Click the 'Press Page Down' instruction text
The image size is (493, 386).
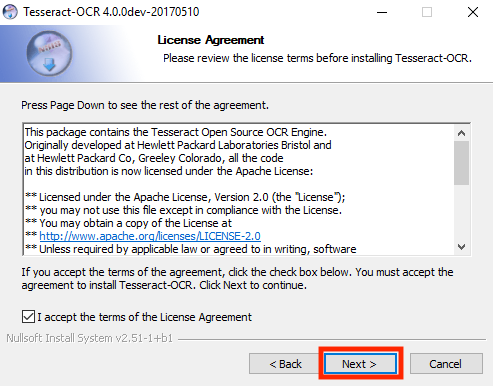tap(145, 105)
